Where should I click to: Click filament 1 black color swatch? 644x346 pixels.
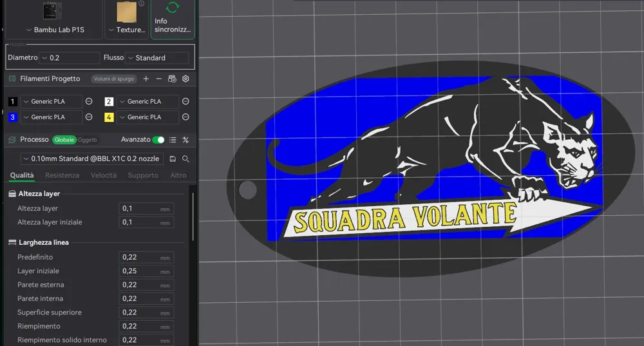click(13, 102)
